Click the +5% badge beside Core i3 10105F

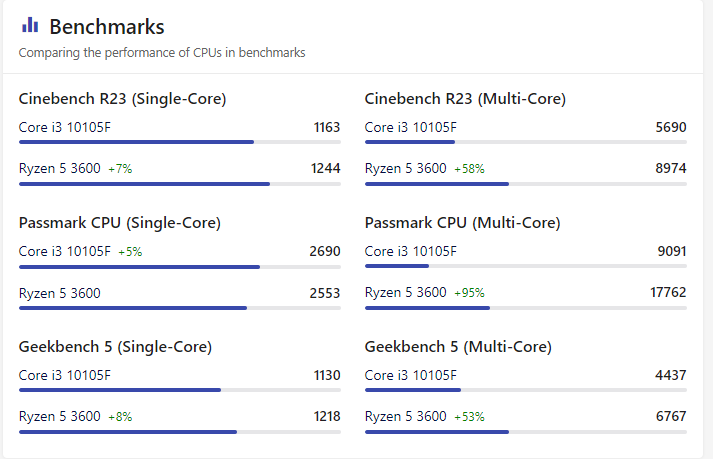point(130,252)
